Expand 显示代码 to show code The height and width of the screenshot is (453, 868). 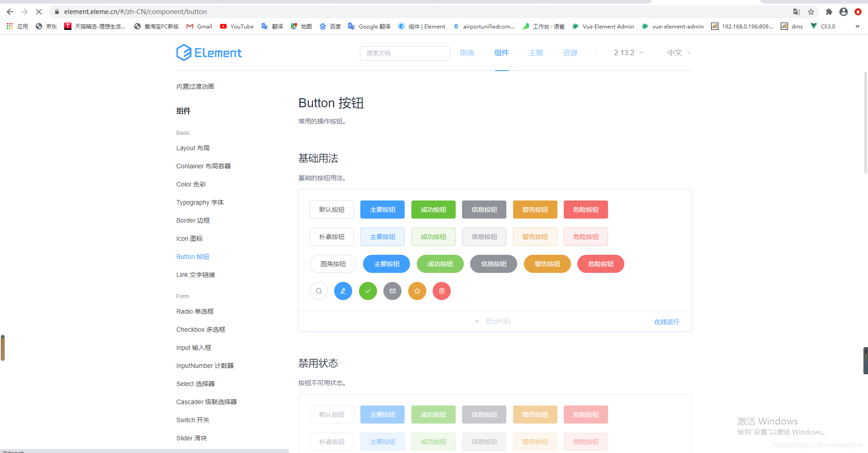coord(493,321)
